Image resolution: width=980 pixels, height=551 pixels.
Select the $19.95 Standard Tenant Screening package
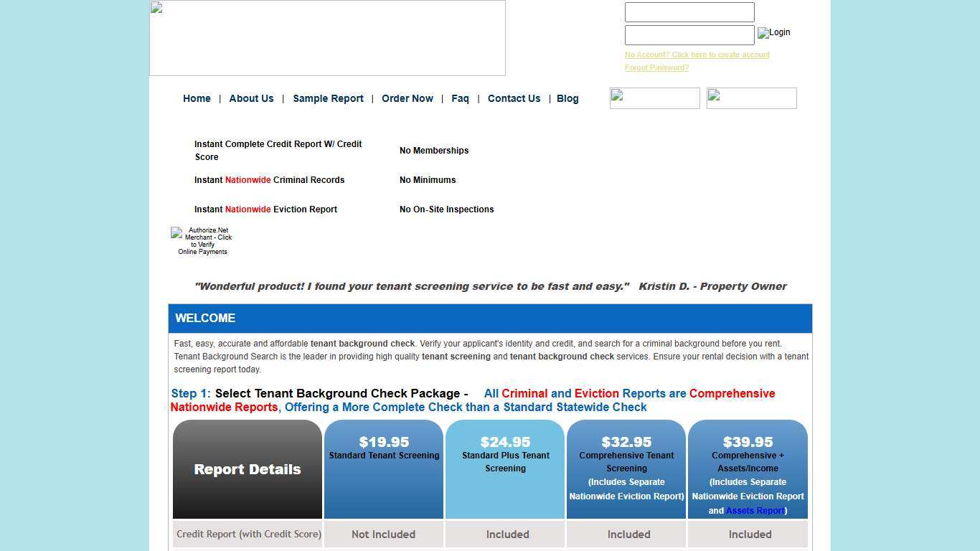(383, 469)
